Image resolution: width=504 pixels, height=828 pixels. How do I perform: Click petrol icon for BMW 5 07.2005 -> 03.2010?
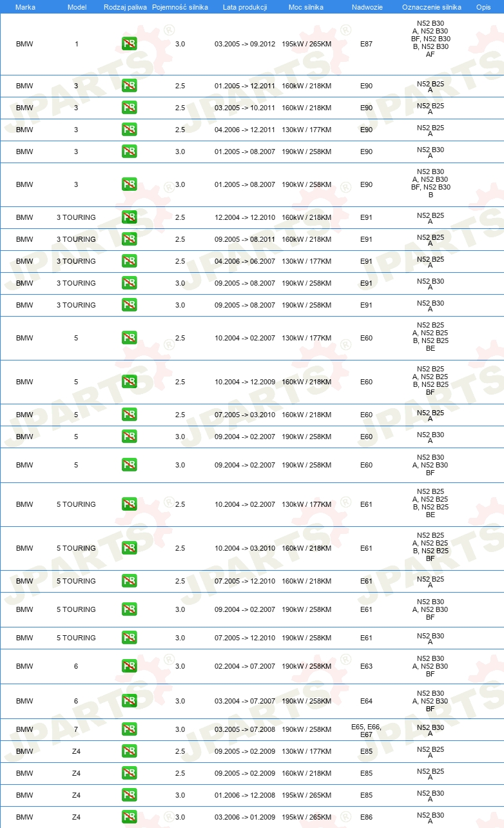coord(129,415)
